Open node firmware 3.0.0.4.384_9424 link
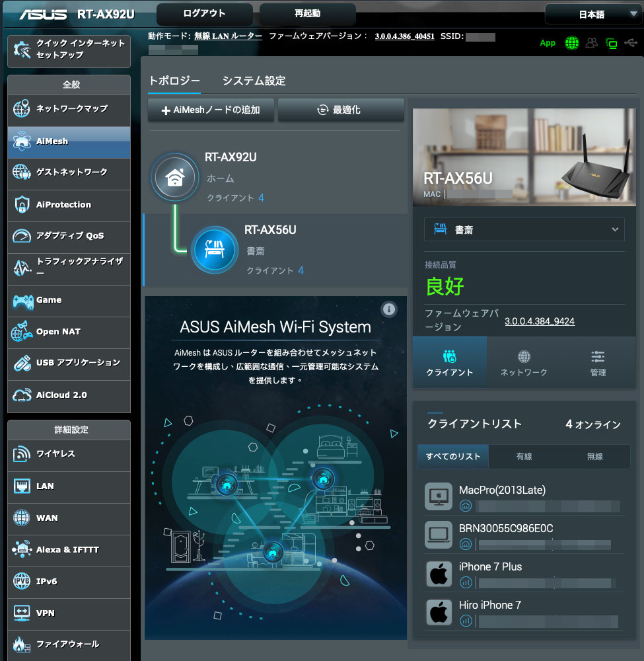 click(x=540, y=321)
